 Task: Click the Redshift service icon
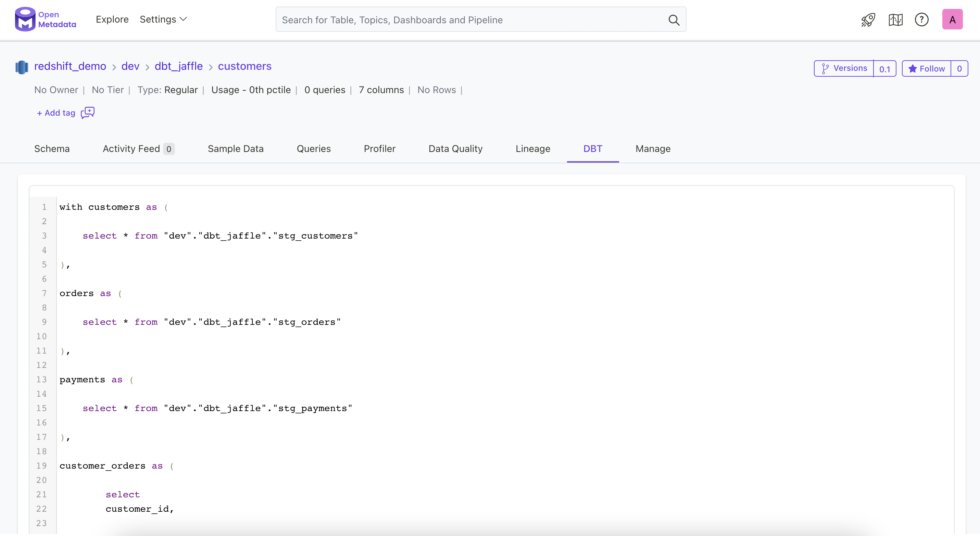(x=22, y=67)
